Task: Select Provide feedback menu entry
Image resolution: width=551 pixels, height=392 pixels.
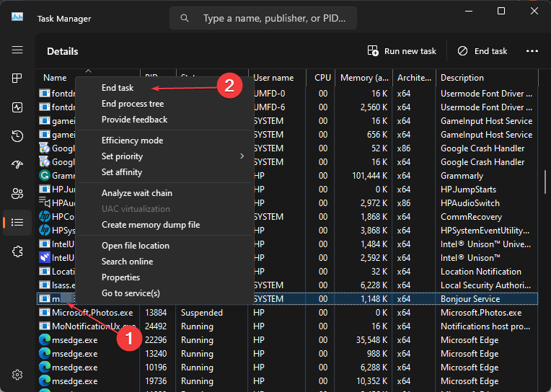Action: pos(134,120)
